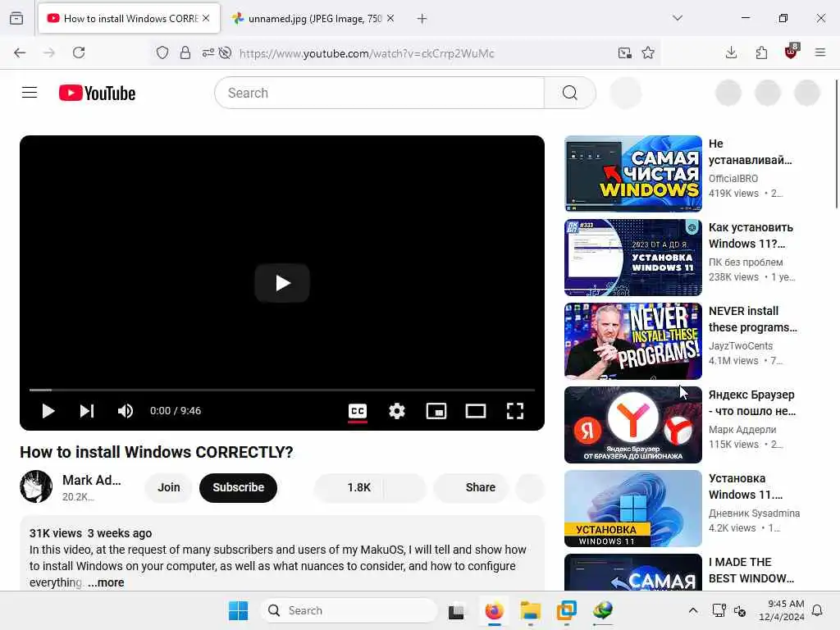Click the URL address bar text
The width and height of the screenshot is (840, 630).
click(367, 53)
